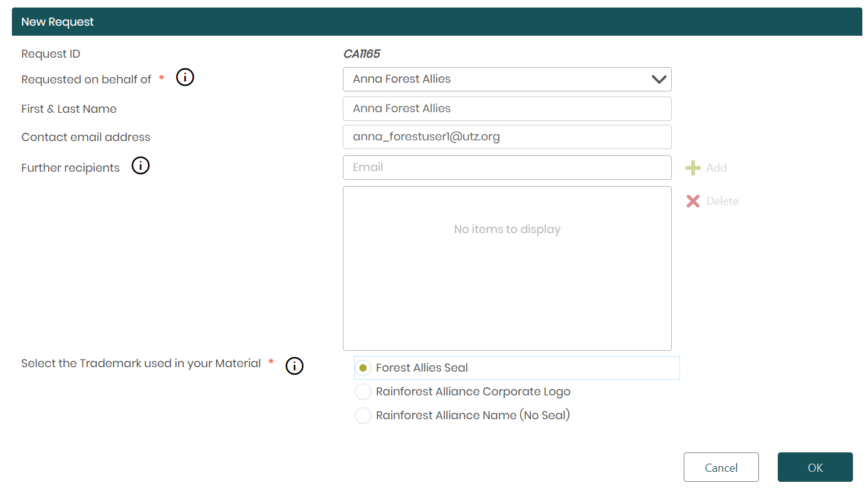Click Select the Trademark used in your Material label
Screen dimensions: 868x500
(141, 363)
